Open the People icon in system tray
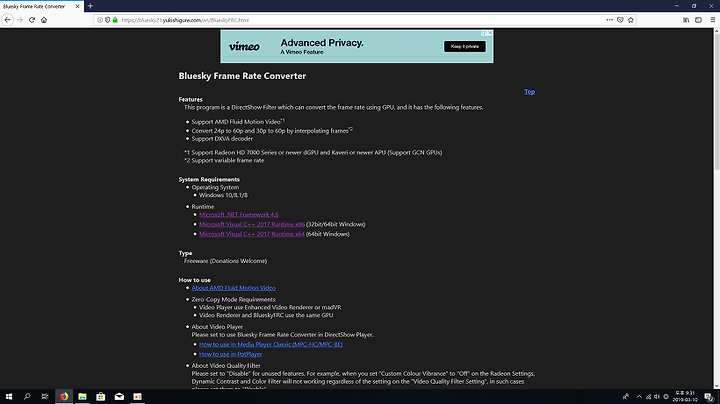 625,397
